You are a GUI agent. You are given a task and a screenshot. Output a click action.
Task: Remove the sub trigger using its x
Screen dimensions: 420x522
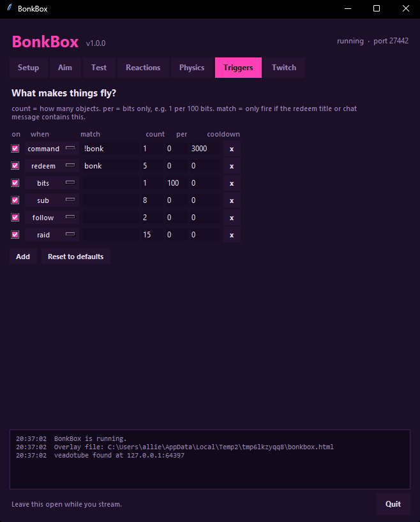(x=232, y=201)
